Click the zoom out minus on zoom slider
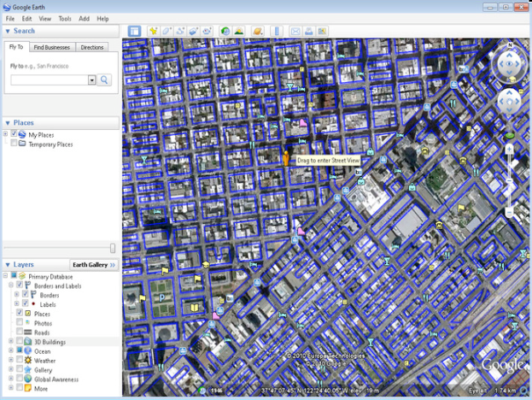Viewport: 532px width, 400px height. [509, 213]
